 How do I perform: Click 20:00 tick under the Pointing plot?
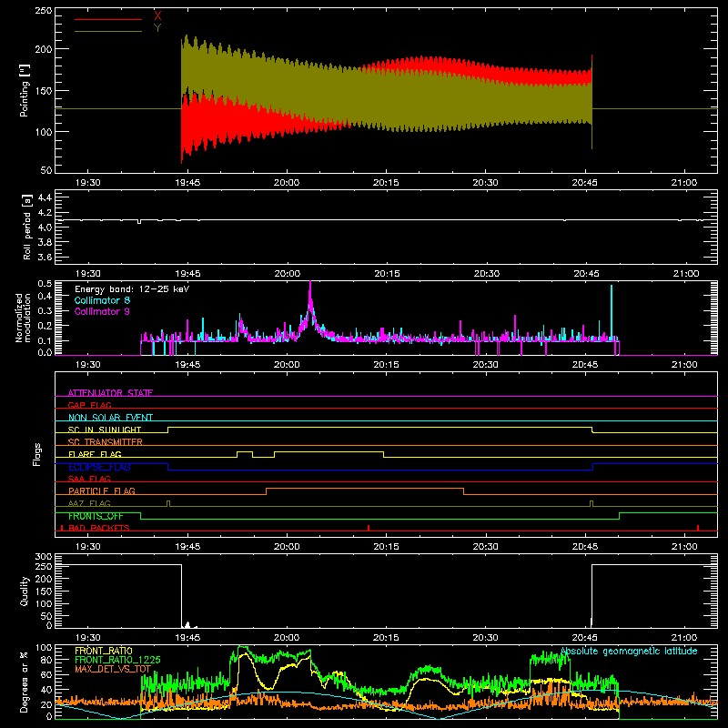click(x=287, y=183)
